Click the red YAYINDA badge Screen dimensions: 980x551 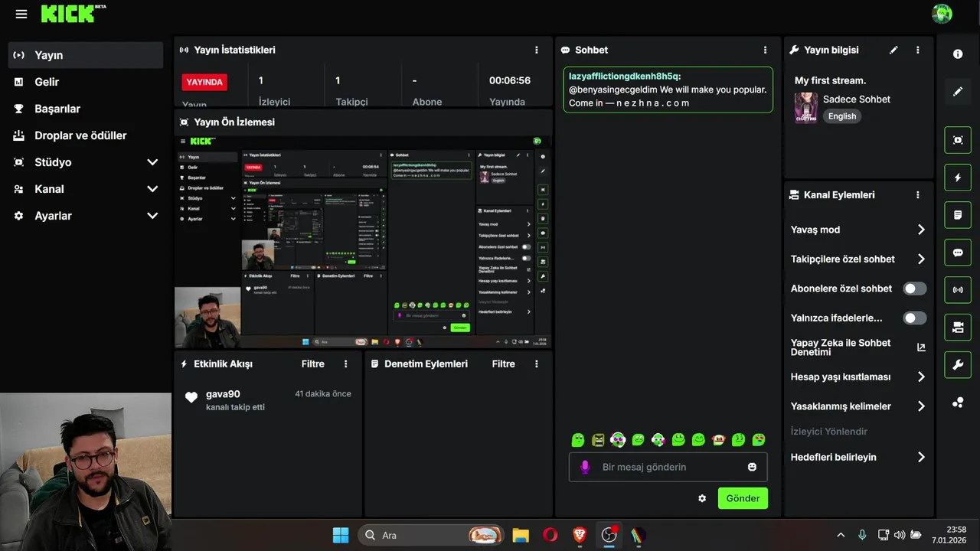[x=204, y=82]
